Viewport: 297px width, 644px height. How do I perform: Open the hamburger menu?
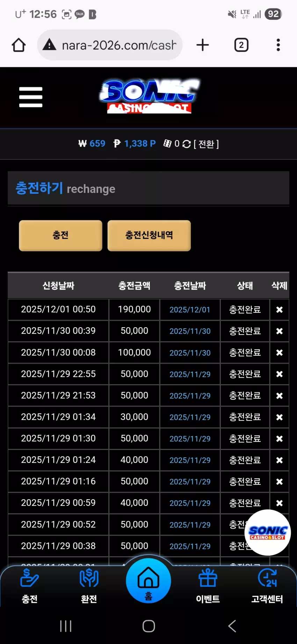[31, 97]
